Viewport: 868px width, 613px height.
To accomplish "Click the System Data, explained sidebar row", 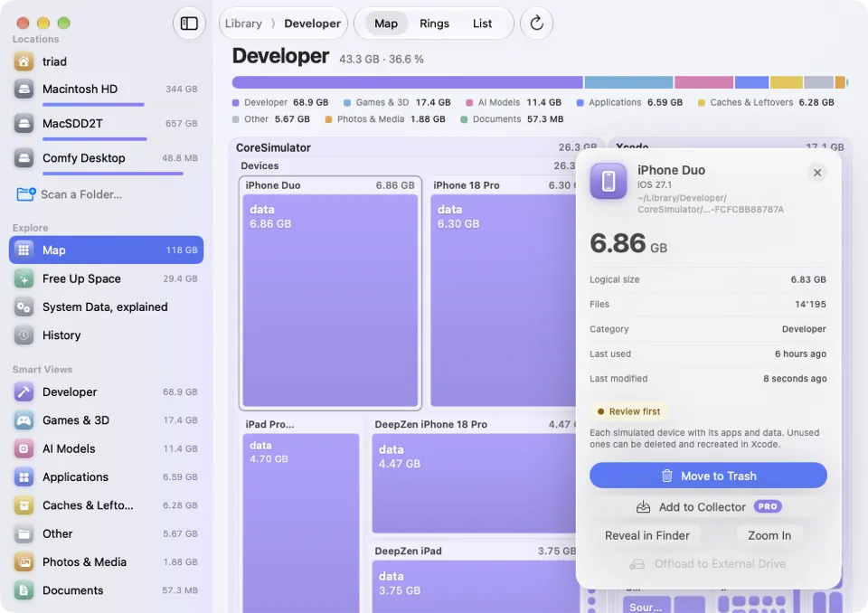I will tap(107, 306).
